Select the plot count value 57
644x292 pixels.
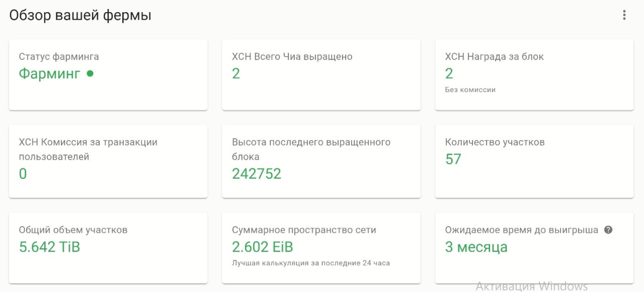click(x=453, y=159)
